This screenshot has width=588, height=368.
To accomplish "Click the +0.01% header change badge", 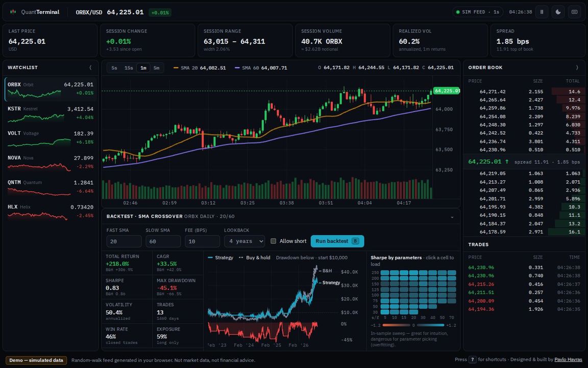I will click(160, 12).
